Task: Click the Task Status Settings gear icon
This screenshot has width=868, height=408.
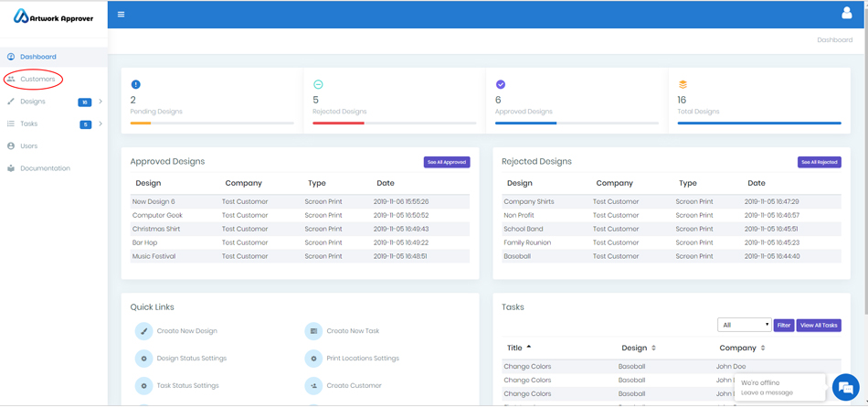Action: point(143,386)
